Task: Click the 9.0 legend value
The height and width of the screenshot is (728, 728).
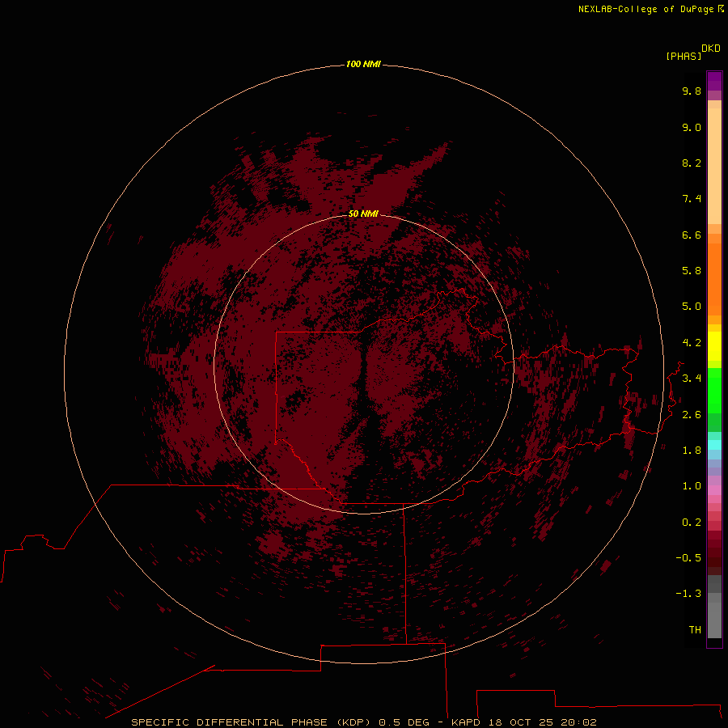Action: [692, 127]
